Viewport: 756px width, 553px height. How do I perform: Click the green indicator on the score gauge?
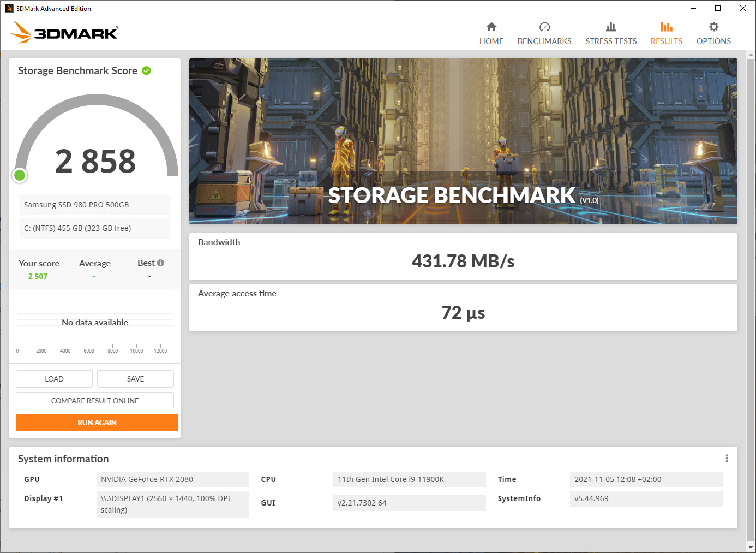pyautogui.click(x=20, y=175)
